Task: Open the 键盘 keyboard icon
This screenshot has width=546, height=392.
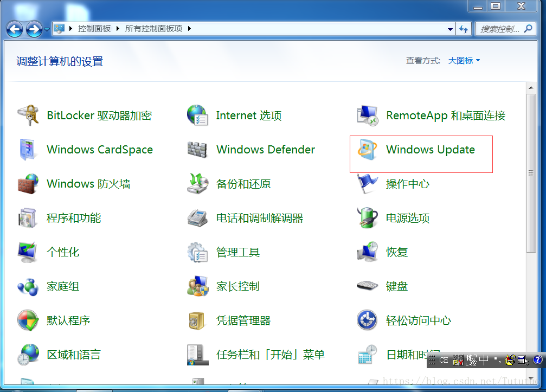Action: tap(368, 286)
